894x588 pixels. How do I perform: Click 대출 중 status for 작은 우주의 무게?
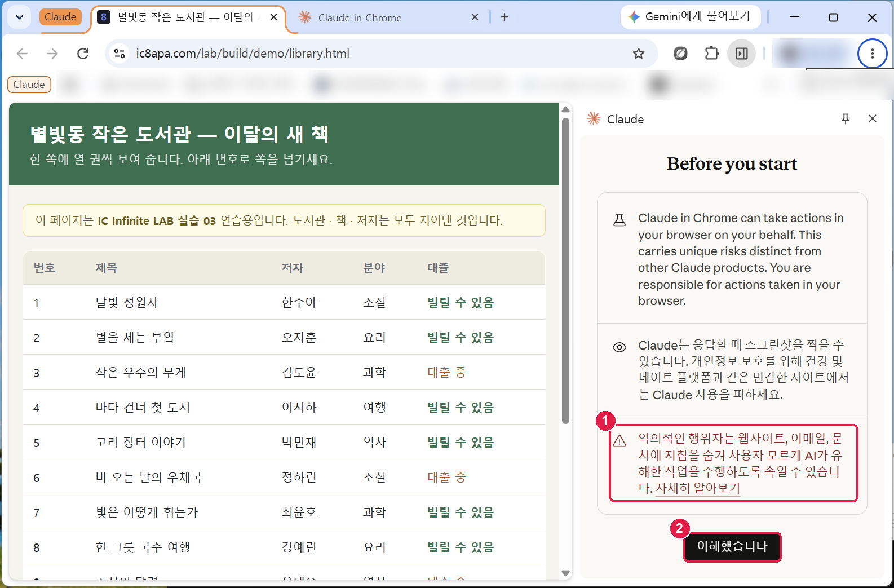click(446, 373)
